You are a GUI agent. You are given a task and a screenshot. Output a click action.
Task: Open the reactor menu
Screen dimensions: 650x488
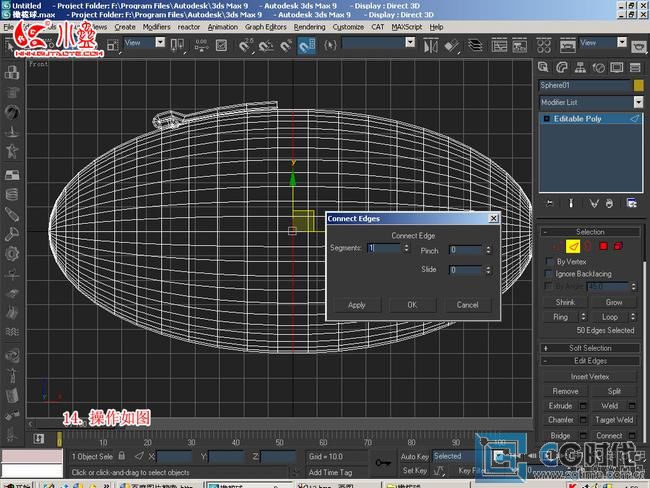click(189, 27)
